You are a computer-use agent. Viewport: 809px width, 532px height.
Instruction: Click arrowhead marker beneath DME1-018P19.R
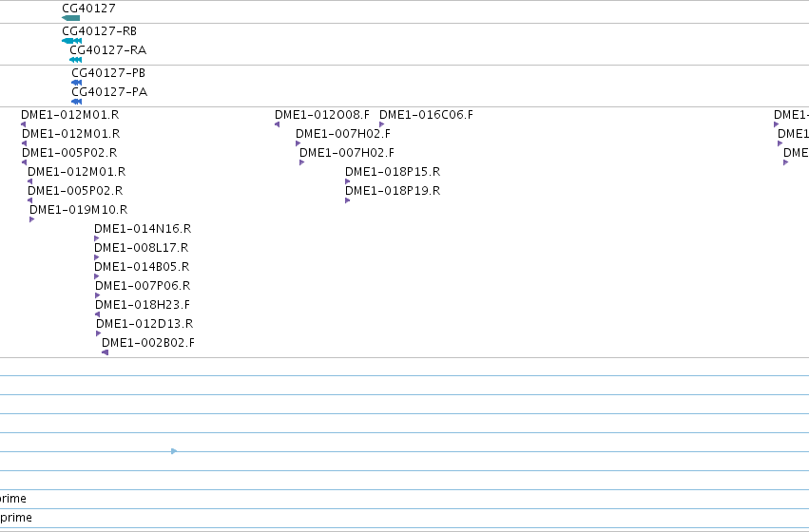(x=348, y=200)
